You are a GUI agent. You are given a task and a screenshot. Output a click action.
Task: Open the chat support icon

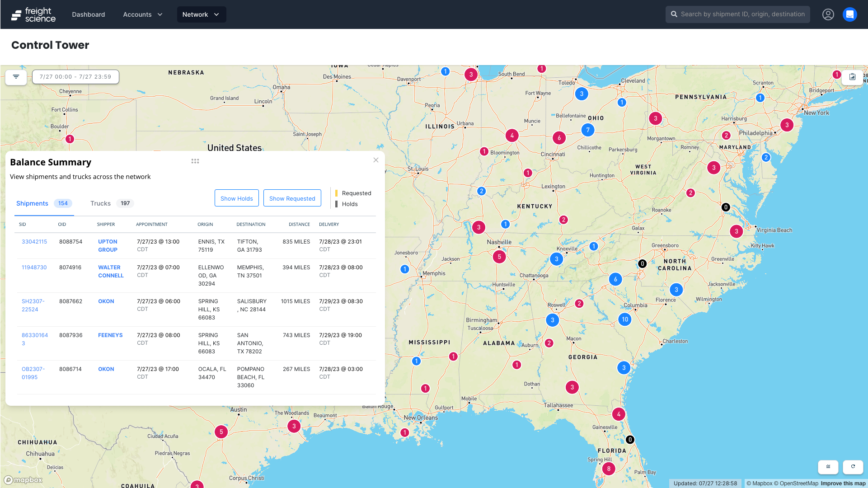pyautogui.click(x=850, y=14)
